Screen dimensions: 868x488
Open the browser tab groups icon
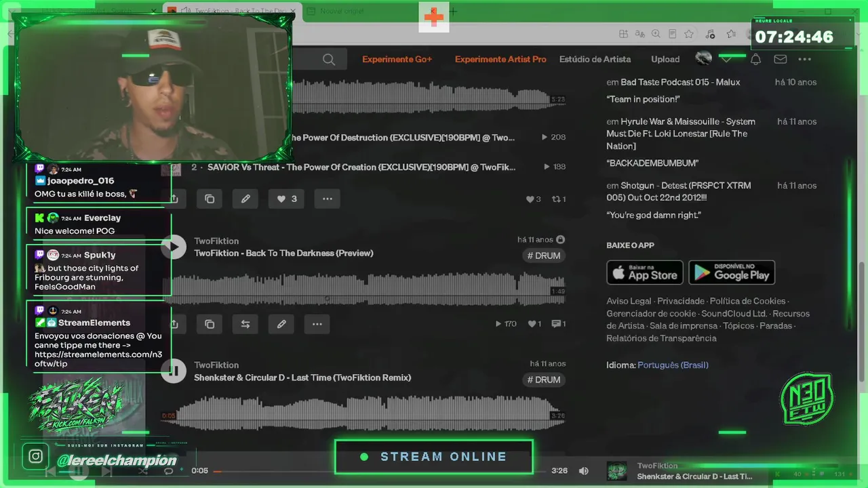tap(623, 34)
